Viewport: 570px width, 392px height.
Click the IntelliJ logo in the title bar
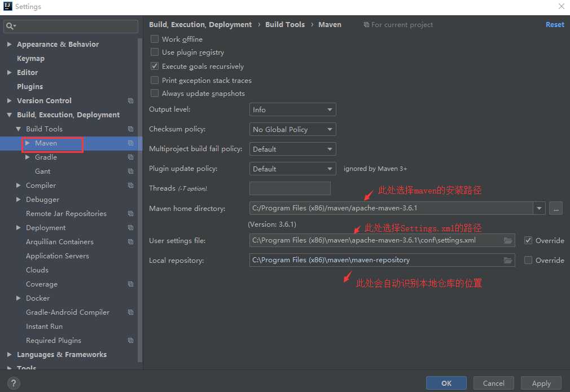tap(8, 6)
